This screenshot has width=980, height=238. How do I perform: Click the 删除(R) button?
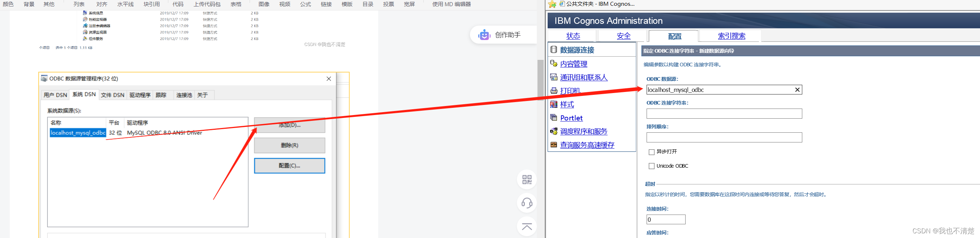[289, 145]
